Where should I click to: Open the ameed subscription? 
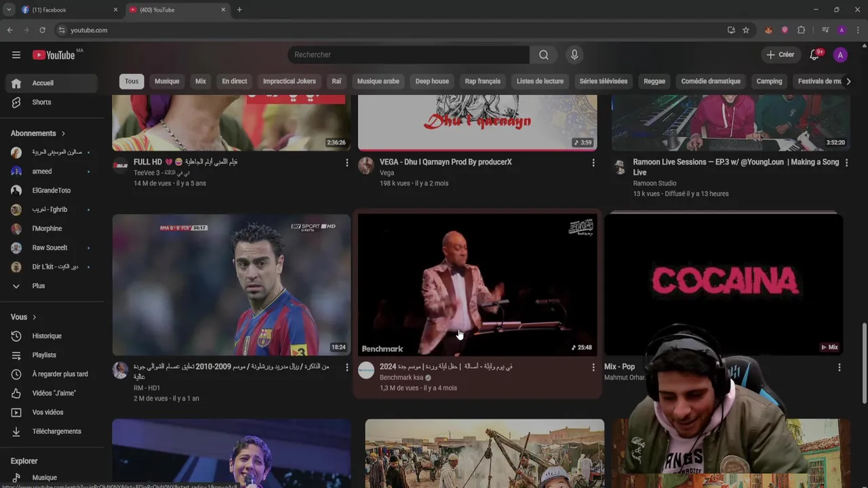52,171
